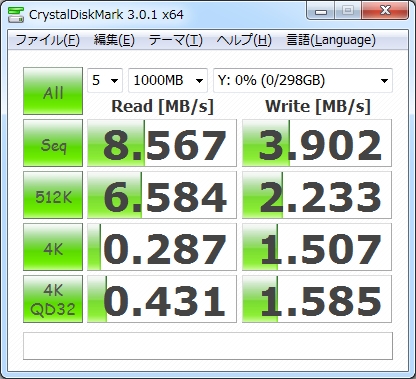The height and width of the screenshot is (379, 416).
Task: Click the empty comment field at bottom
Action: [x=208, y=346]
